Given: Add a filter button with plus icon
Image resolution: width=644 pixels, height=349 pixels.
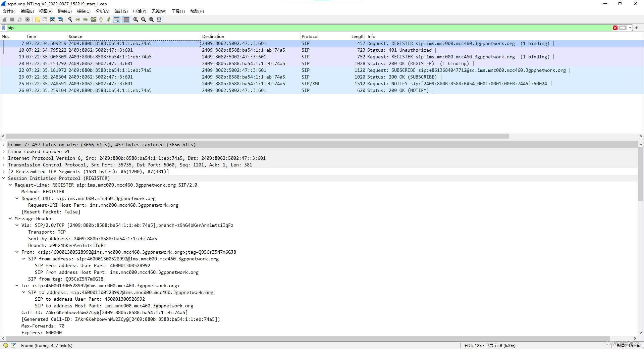Looking at the screenshot, I should 636,28.
